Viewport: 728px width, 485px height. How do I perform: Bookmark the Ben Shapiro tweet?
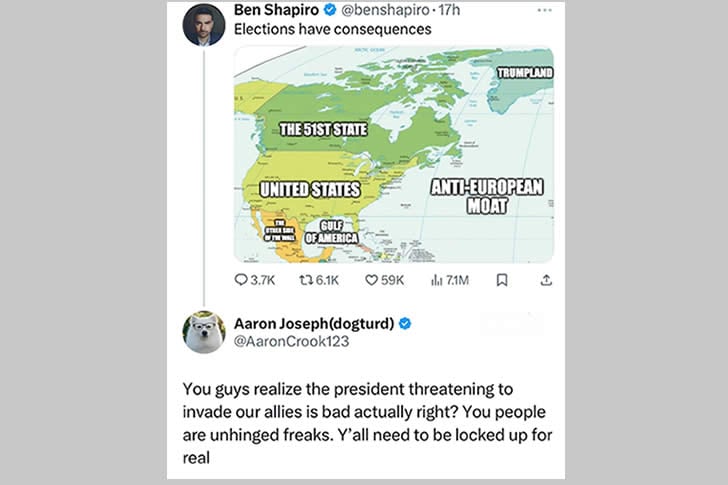[502, 280]
